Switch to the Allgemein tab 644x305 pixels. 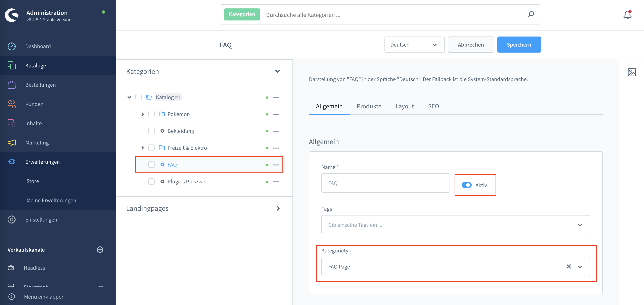click(x=329, y=106)
